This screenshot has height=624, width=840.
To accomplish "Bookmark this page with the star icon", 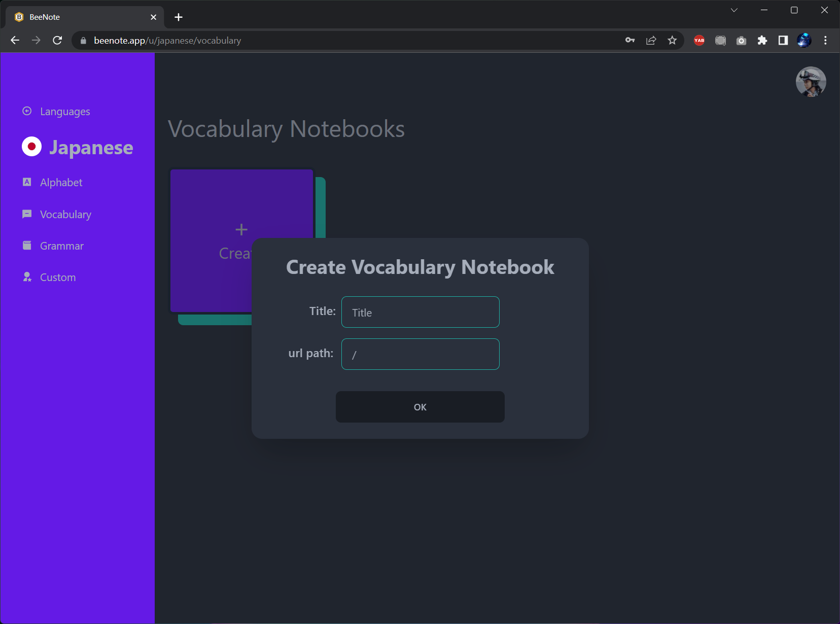I will coord(672,40).
